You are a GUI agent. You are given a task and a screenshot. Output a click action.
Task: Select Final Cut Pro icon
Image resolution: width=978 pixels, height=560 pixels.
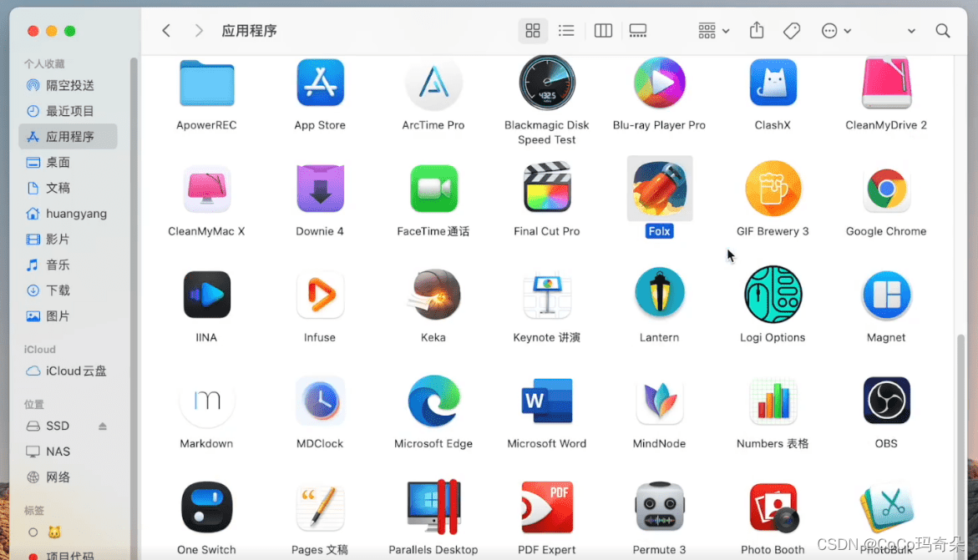click(547, 187)
